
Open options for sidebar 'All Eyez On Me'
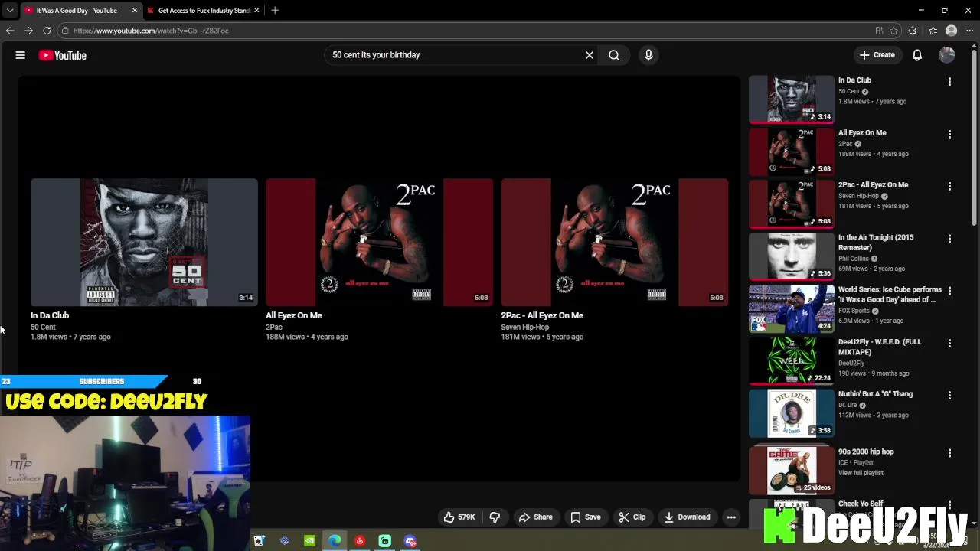(949, 134)
